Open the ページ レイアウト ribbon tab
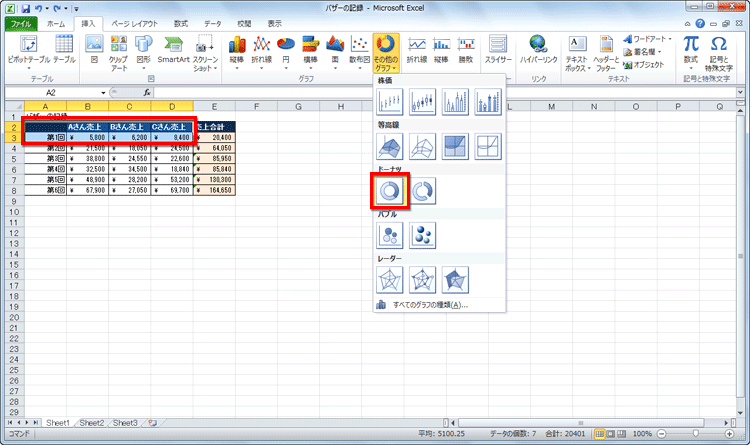The image size is (750, 445). point(135,22)
